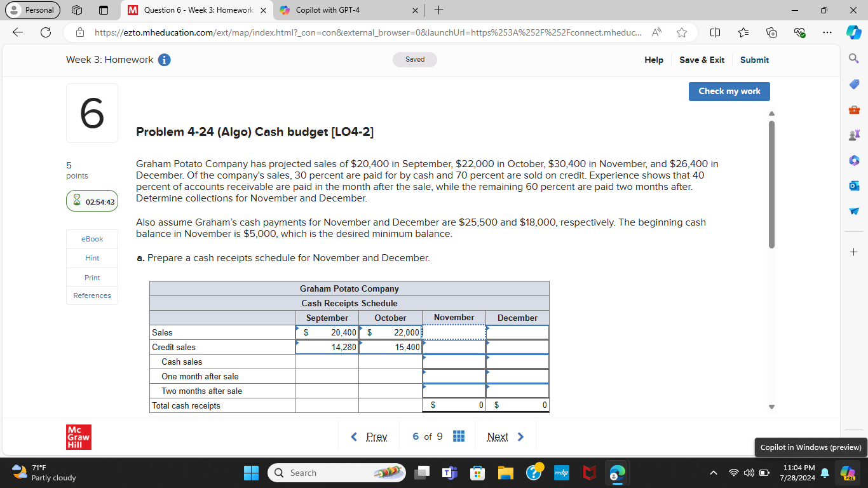Viewport: 868px width, 488px height.
Task: Go to the Next question
Action: (x=505, y=437)
